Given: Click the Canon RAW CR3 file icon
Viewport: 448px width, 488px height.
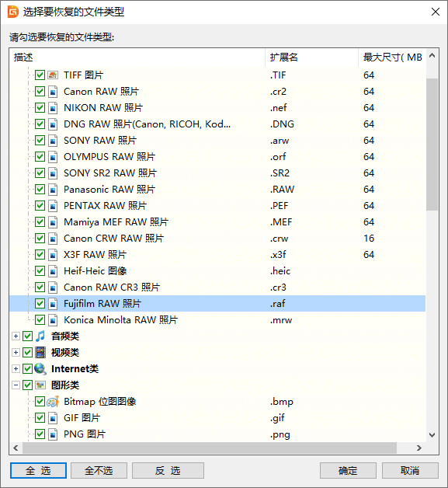Looking at the screenshot, I should pos(53,288).
